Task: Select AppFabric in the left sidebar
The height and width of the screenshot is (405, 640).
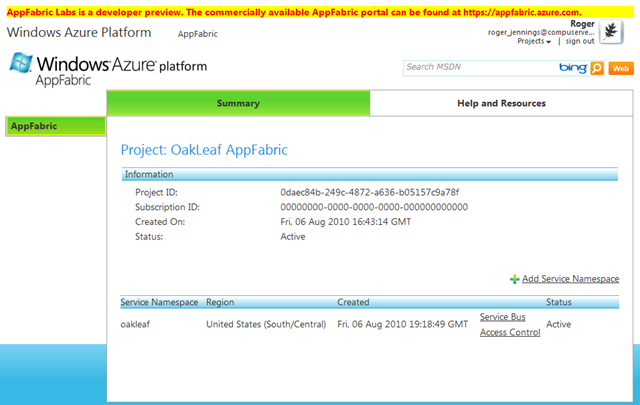Action: (x=54, y=126)
